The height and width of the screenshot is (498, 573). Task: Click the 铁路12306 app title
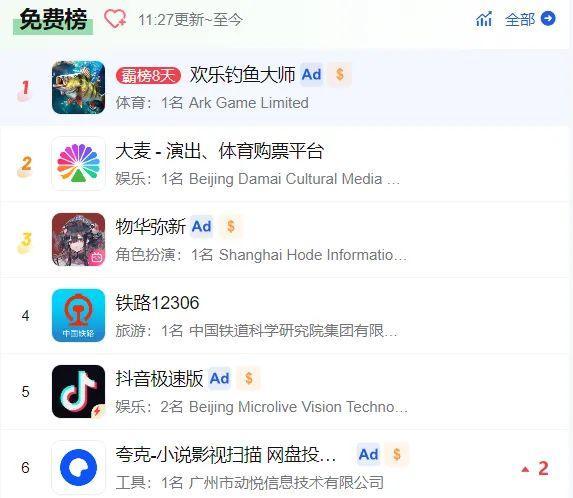click(x=157, y=303)
